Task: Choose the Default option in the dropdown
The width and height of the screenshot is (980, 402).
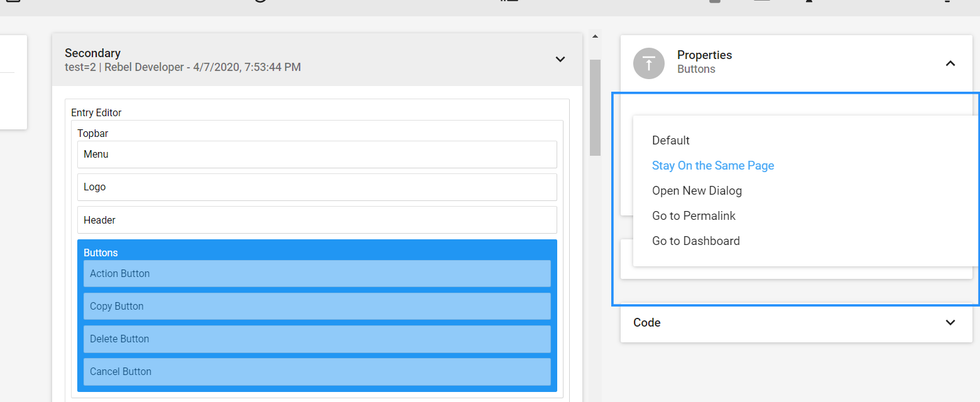Action: coord(671,141)
